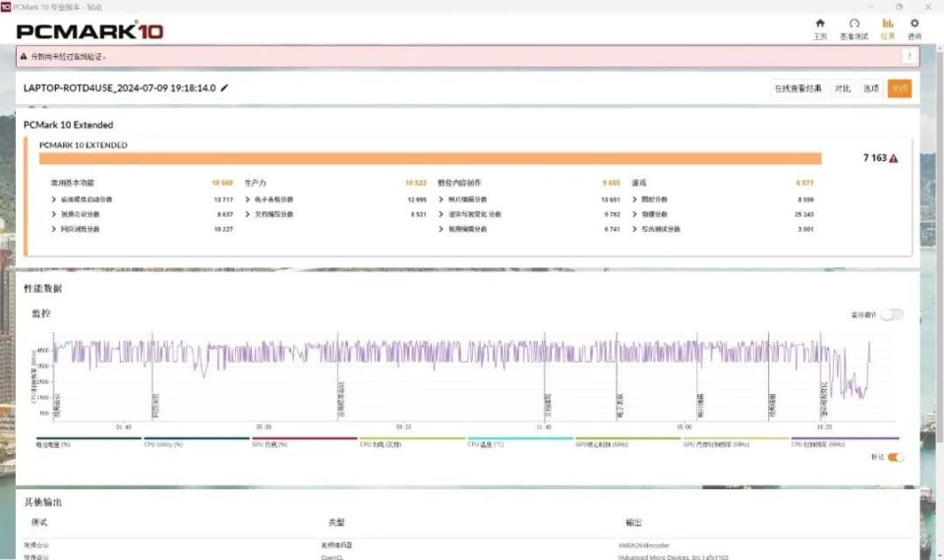Click the warning icon in the pink banner
Image resolution: width=944 pixels, height=560 pixels.
click(24, 57)
